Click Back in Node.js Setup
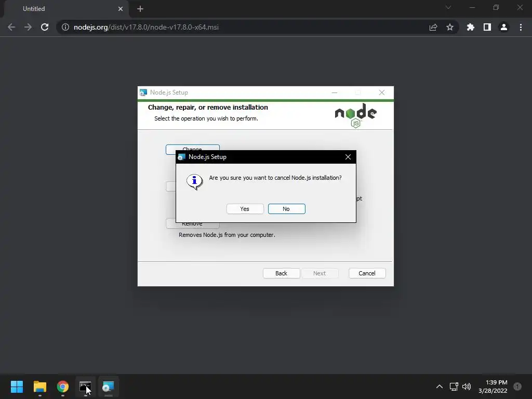The height and width of the screenshot is (399, 532). point(281,273)
